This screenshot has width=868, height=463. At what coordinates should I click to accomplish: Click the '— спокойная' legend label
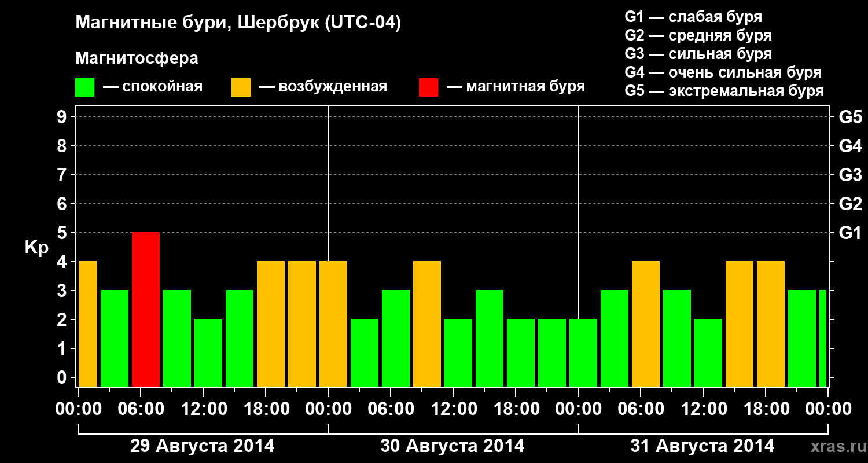coord(153,87)
